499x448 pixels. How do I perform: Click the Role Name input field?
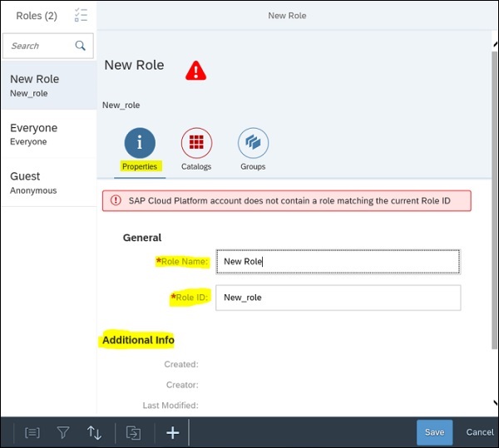337,261
